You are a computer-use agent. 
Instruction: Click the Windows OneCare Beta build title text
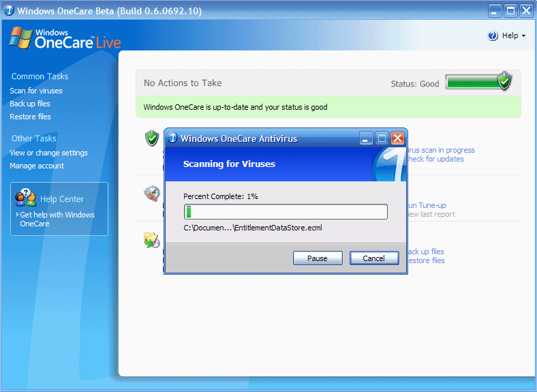point(109,11)
